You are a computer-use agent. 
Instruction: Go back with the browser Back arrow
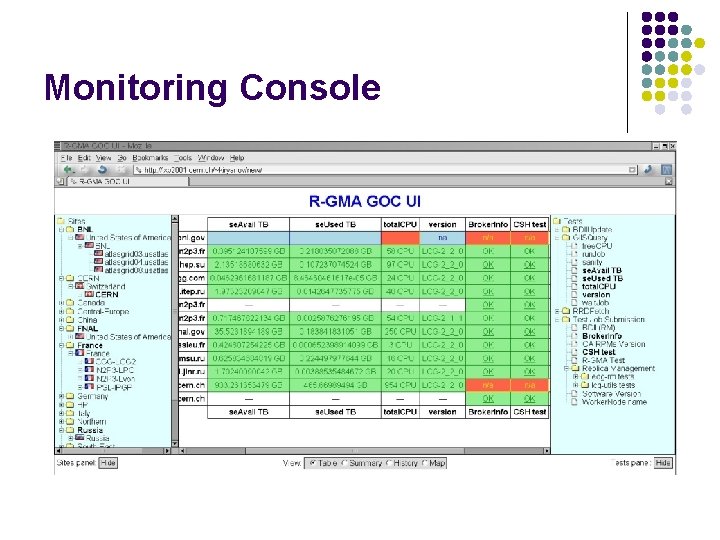point(68,170)
